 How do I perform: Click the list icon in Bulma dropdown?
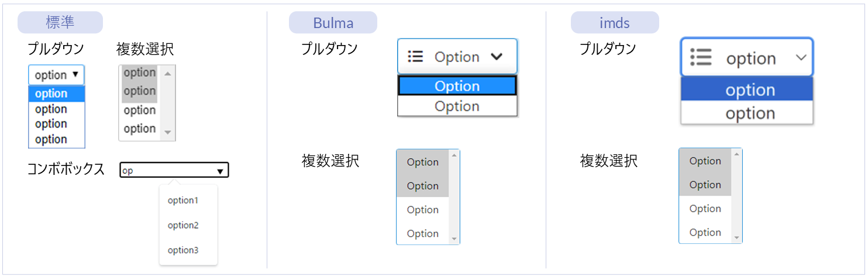pyautogui.click(x=415, y=57)
